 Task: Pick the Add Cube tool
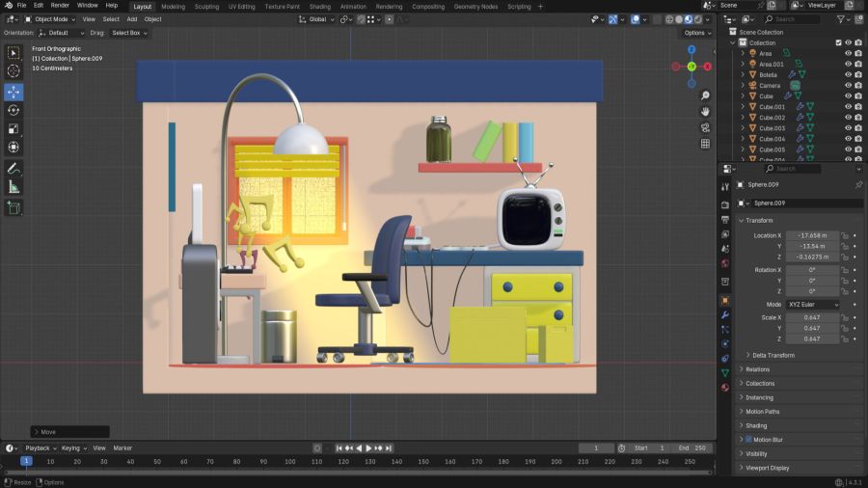pyautogui.click(x=14, y=207)
